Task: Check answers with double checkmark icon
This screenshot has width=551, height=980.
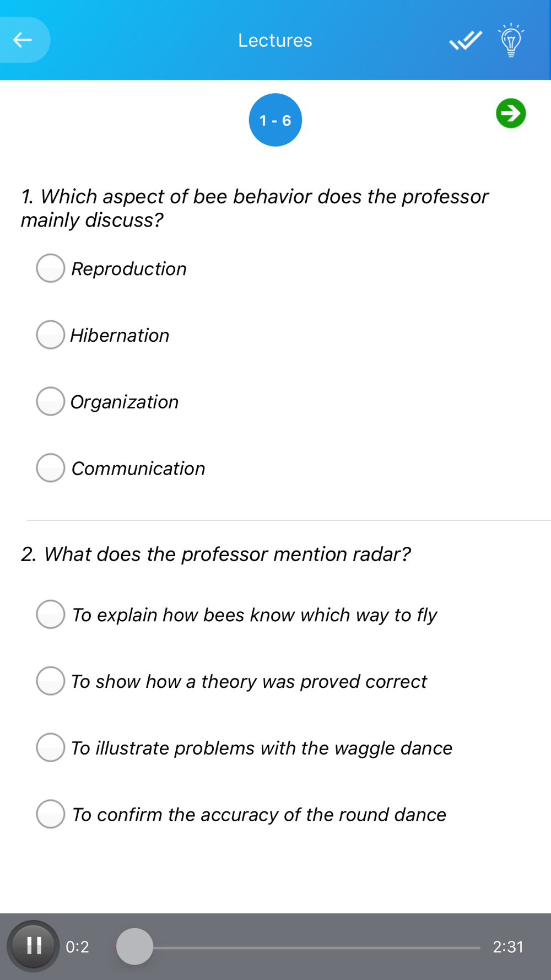Action: (466, 40)
